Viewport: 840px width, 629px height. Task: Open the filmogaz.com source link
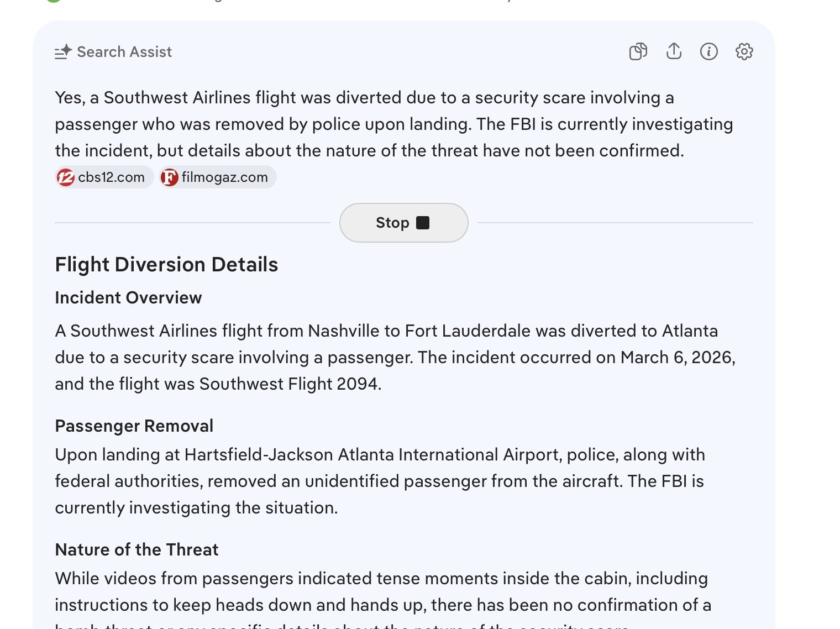click(x=224, y=177)
